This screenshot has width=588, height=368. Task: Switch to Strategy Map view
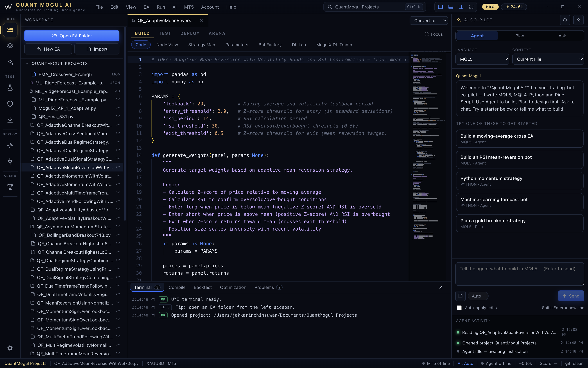coord(202,45)
